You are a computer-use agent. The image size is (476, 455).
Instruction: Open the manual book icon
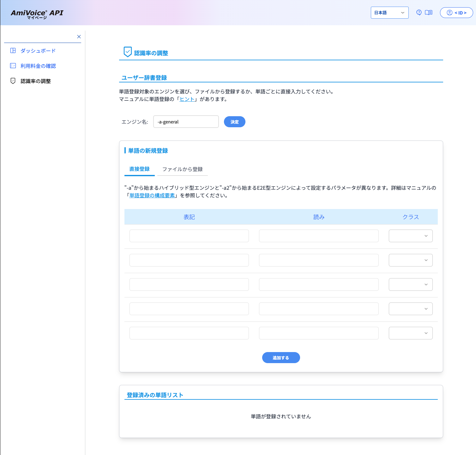[429, 13]
